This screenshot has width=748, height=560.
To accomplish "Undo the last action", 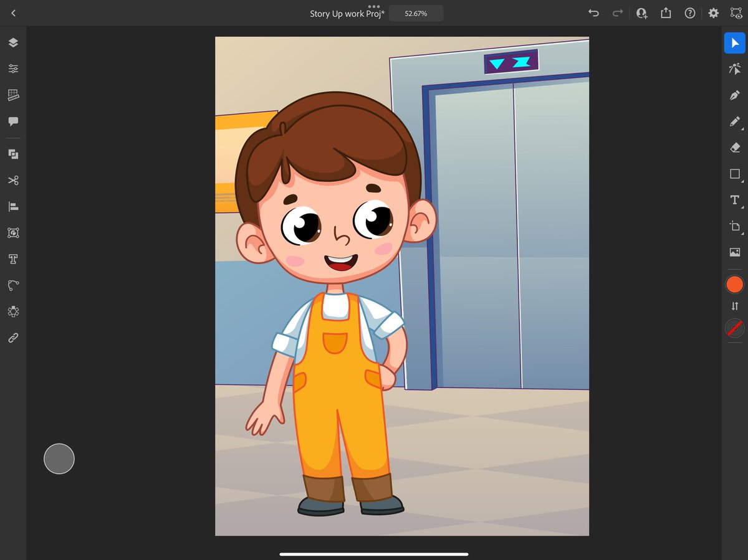I will click(593, 13).
